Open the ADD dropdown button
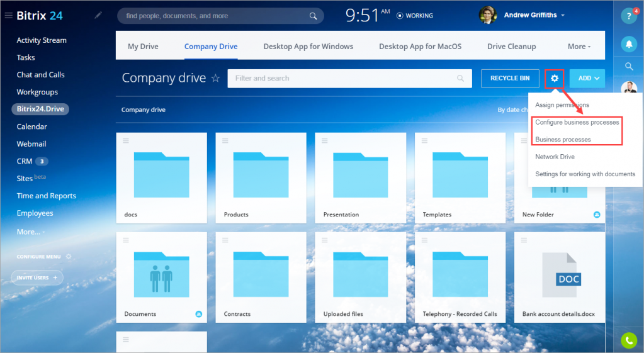The height and width of the screenshot is (353, 644). point(587,78)
